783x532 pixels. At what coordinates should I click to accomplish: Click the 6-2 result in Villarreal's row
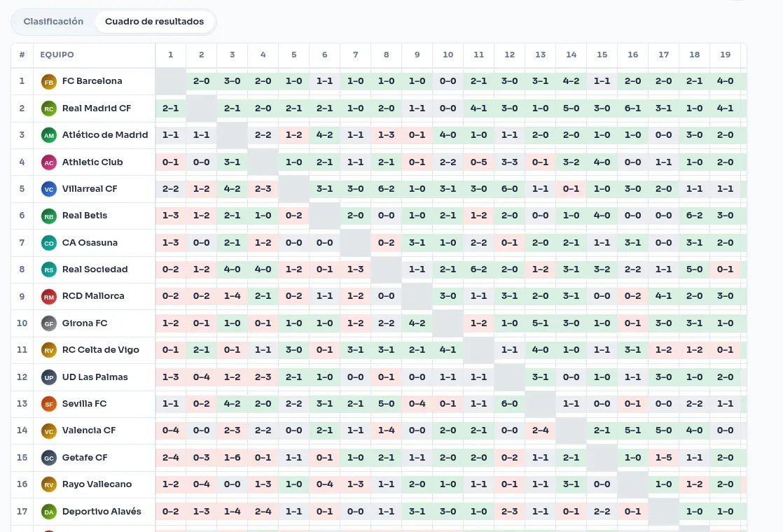pyautogui.click(x=386, y=188)
